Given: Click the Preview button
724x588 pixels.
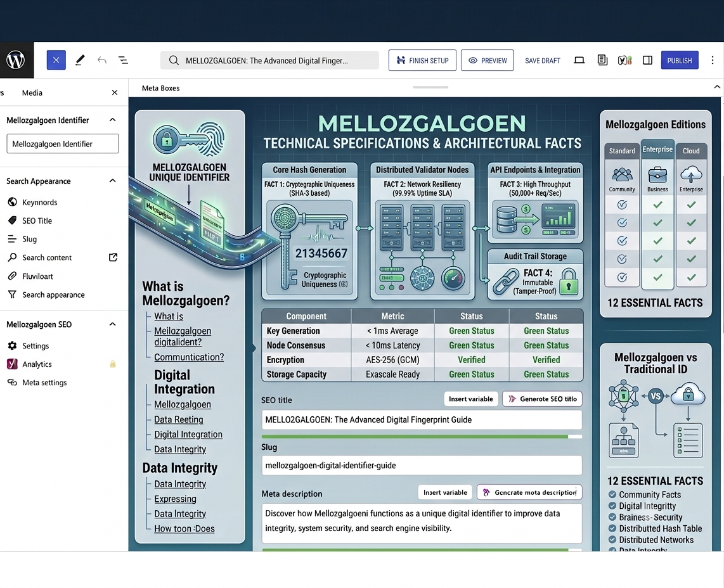Looking at the screenshot, I should point(488,60).
